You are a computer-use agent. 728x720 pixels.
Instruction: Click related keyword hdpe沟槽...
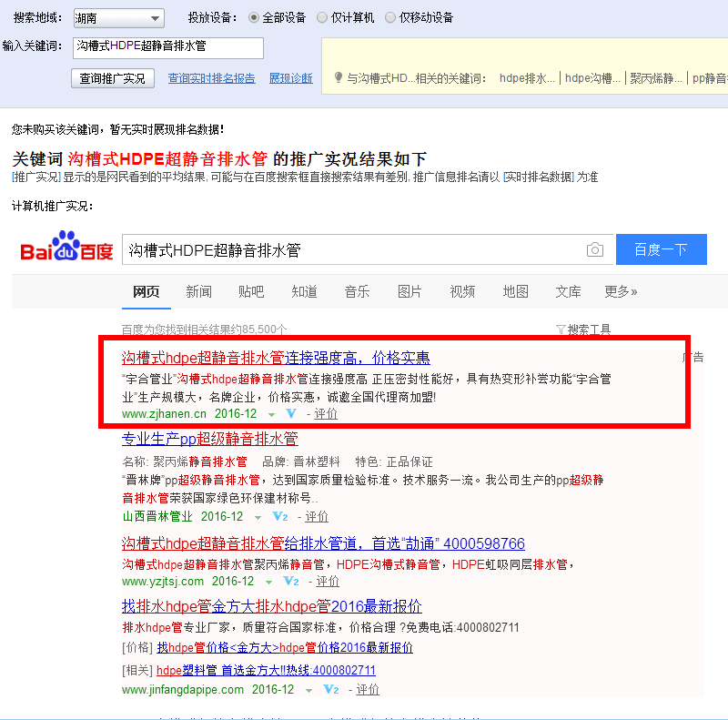pyautogui.click(x=592, y=78)
